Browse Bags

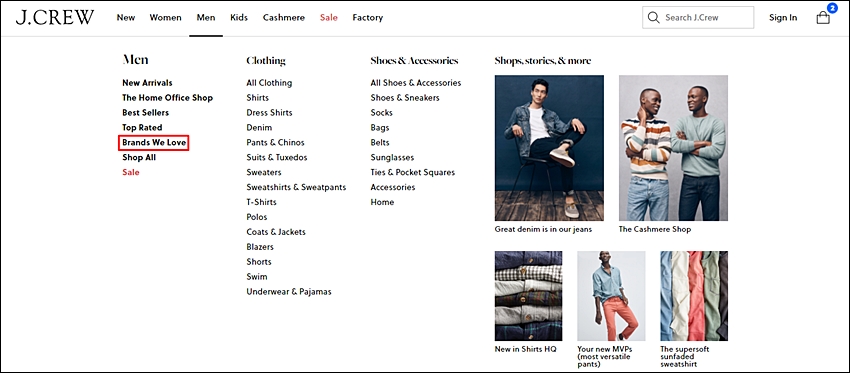coord(380,127)
